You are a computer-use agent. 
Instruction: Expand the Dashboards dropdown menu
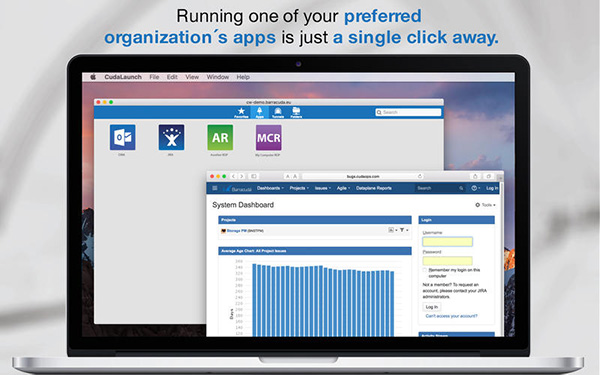click(x=270, y=188)
